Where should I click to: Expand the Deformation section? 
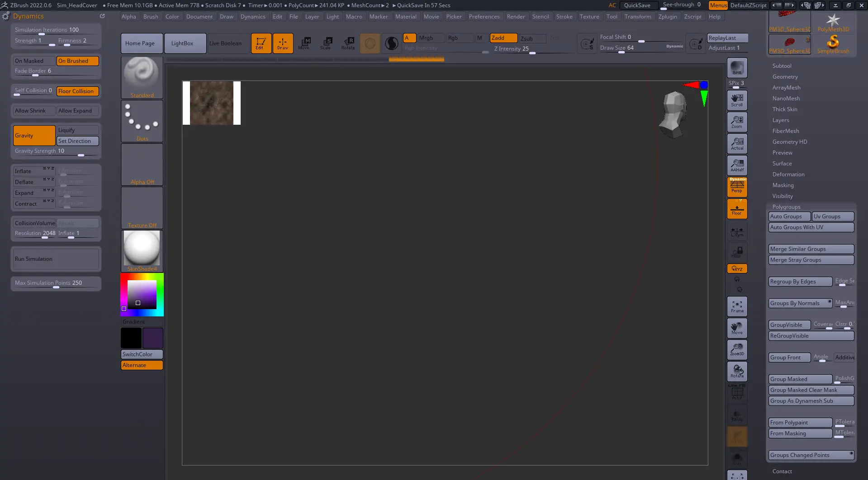tap(788, 174)
